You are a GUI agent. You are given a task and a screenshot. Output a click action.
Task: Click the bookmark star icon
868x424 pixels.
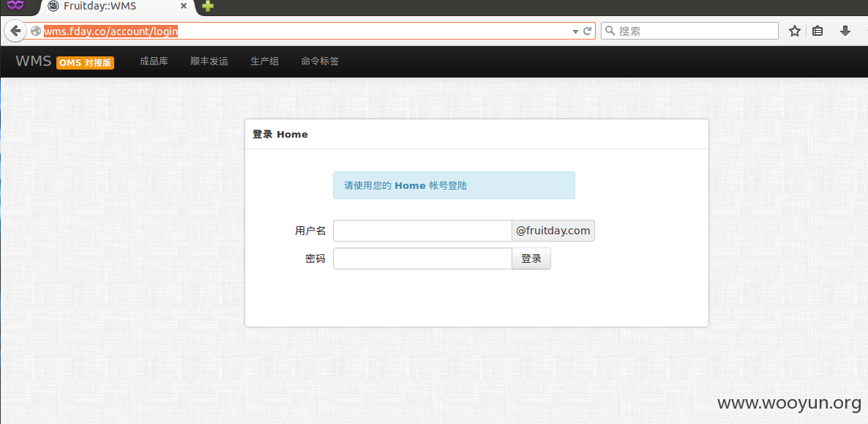pyautogui.click(x=794, y=31)
